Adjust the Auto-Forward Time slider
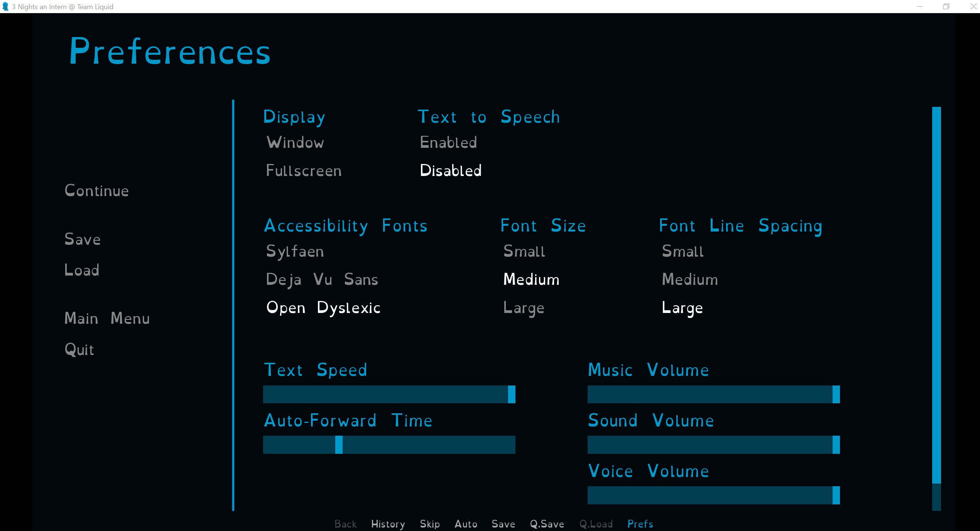 pyautogui.click(x=389, y=445)
